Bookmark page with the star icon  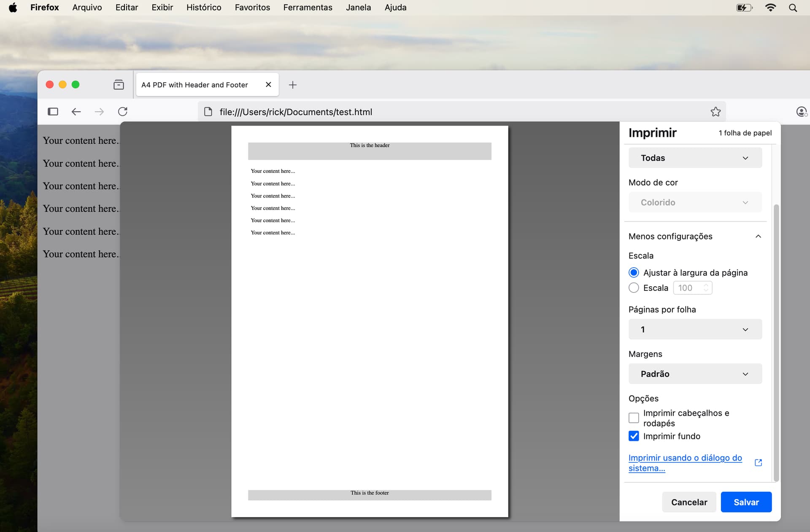click(x=715, y=112)
